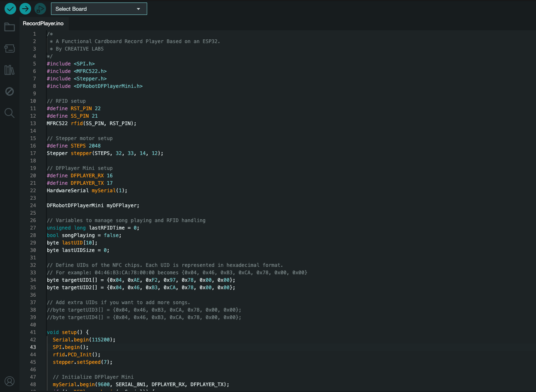
Task: Click the 'byte targetUID1[]' line
Action: [141, 280]
